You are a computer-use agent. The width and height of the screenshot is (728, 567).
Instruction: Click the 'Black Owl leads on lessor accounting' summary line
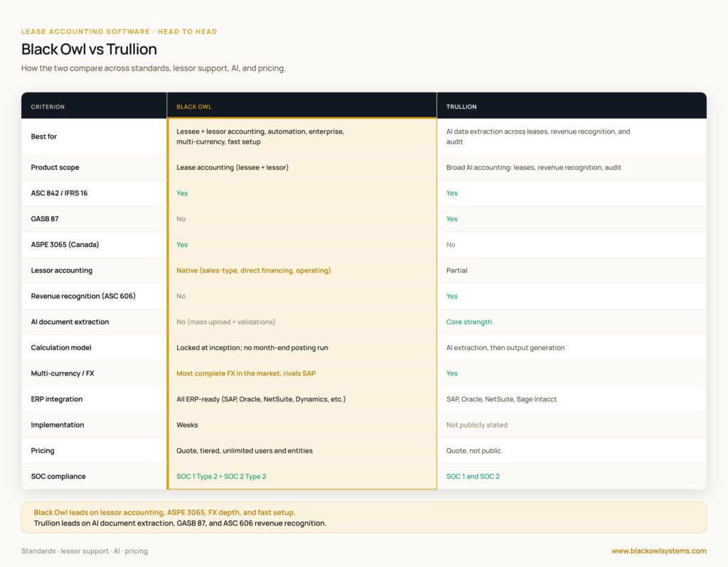click(x=164, y=512)
